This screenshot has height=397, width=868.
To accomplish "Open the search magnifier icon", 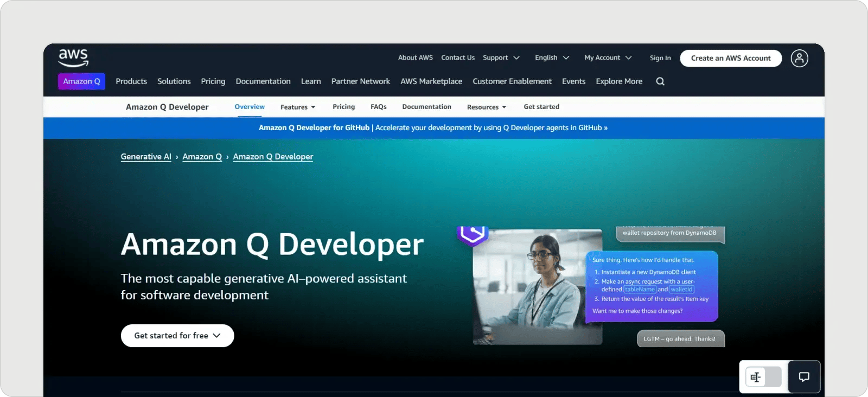I will click(660, 81).
